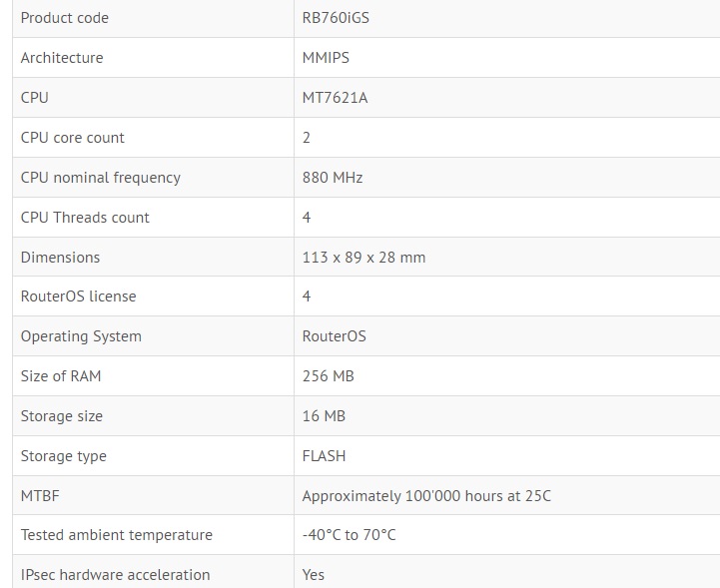Click the IPsec hardware acceleration label
Viewport: 720px width, 588px height.
(x=116, y=575)
